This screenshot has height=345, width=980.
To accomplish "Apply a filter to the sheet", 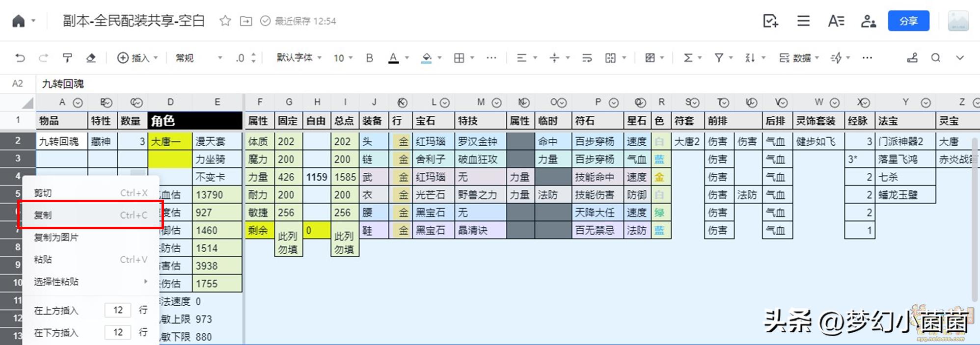I will coord(719,58).
